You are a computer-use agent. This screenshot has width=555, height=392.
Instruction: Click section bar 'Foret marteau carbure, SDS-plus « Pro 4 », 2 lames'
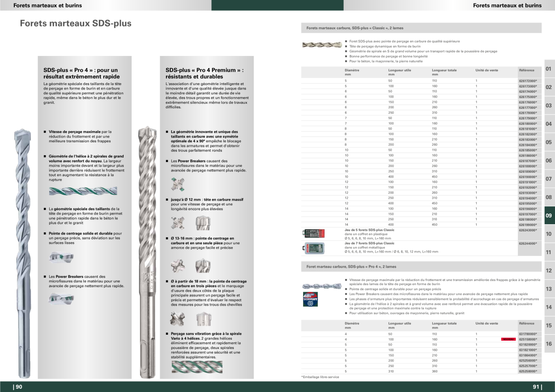pyautogui.click(x=422, y=267)
